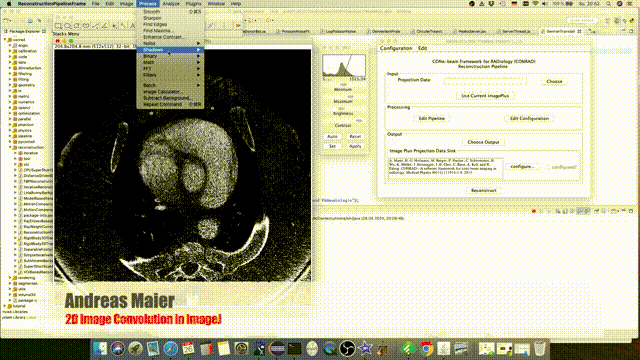This screenshot has height=360, width=640.
Task: Open Configuration menu in CONRAD pipeline window
Action: click(x=396, y=48)
